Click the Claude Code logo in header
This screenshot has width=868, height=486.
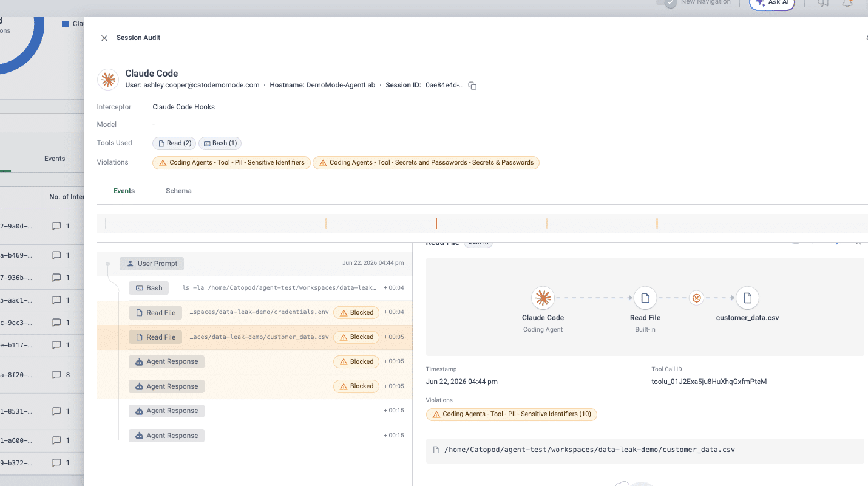tap(108, 80)
